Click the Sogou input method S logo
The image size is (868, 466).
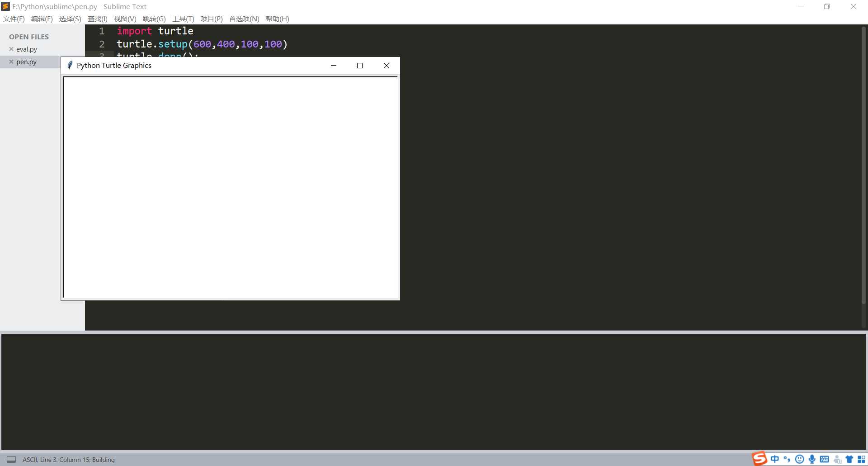759,458
